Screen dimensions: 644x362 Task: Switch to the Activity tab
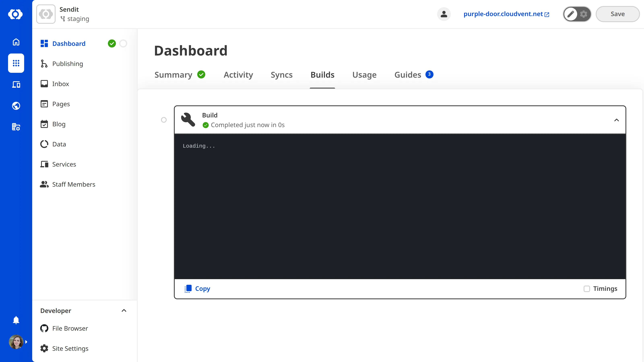coord(238,75)
